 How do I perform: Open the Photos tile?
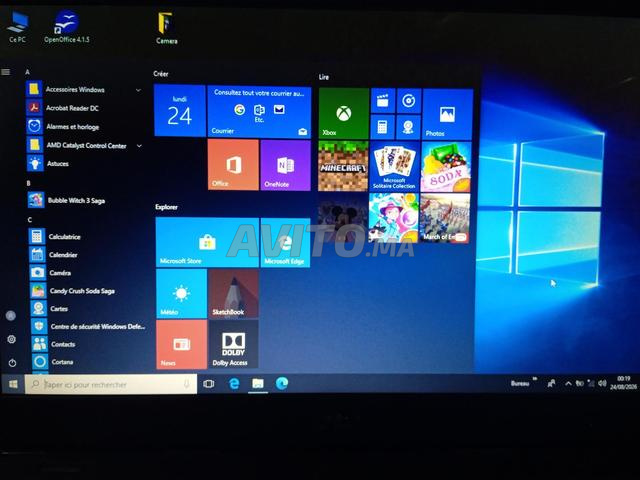[448, 114]
